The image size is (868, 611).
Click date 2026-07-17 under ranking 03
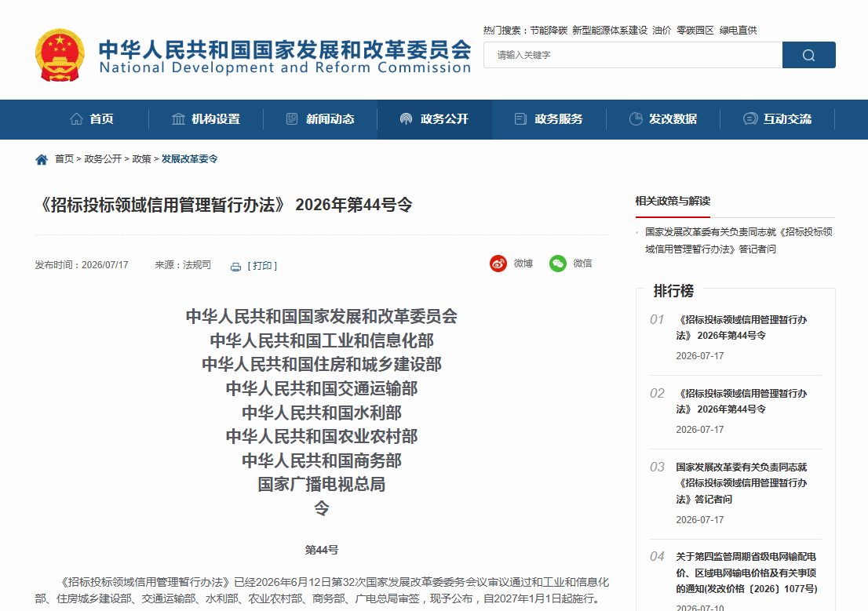[x=700, y=520]
